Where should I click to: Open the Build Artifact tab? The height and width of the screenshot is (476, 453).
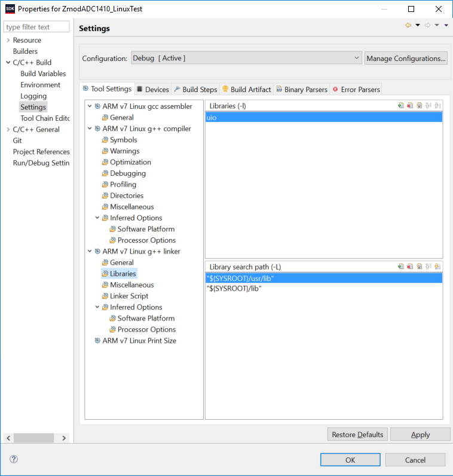tap(246, 89)
